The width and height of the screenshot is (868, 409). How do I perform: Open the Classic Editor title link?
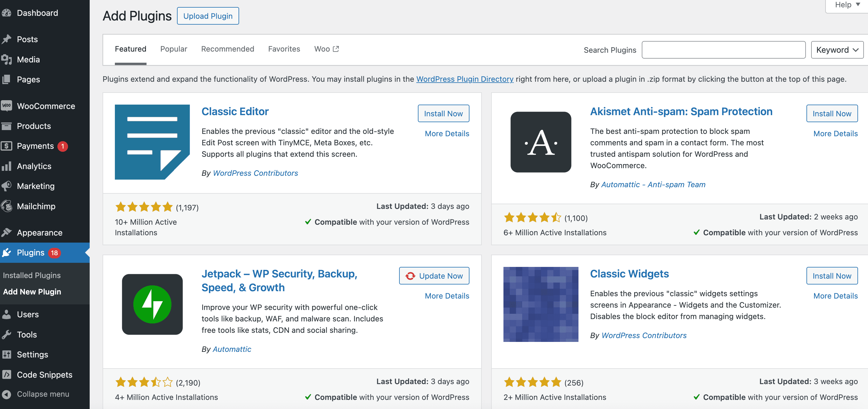point(235,112)
